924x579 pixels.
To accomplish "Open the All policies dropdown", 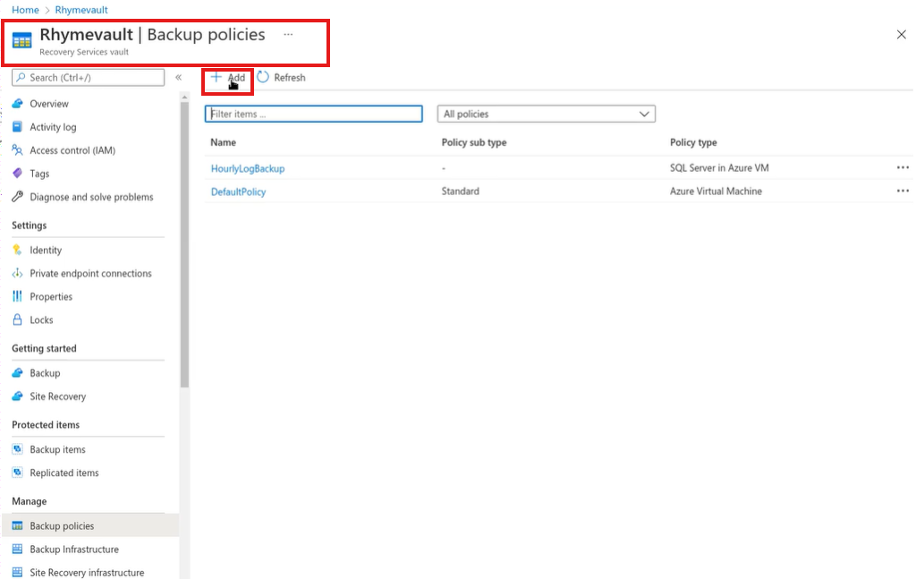I will [547, 114].
